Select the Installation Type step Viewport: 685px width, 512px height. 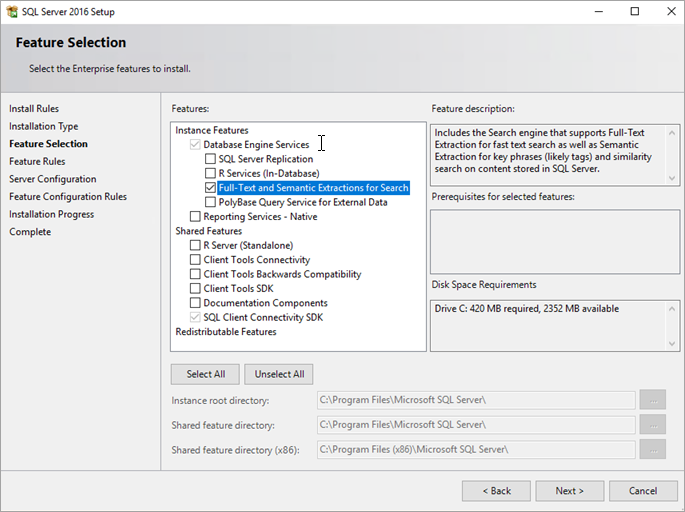tap(44, 126)
